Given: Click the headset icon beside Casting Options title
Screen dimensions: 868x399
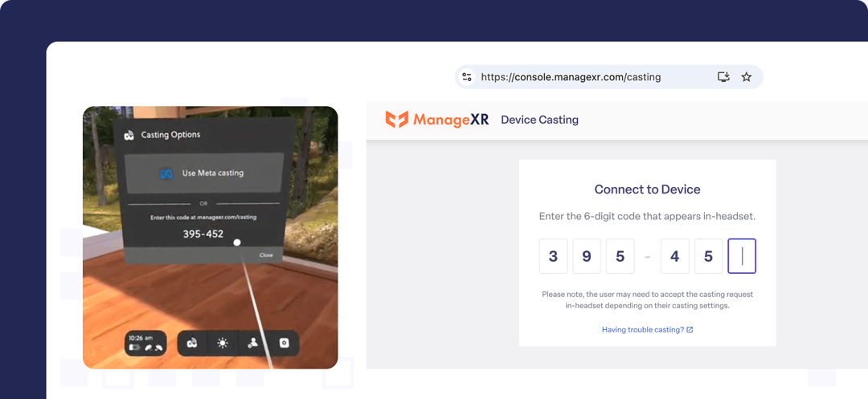Looking at the screenshot, I should coord(129,135).
